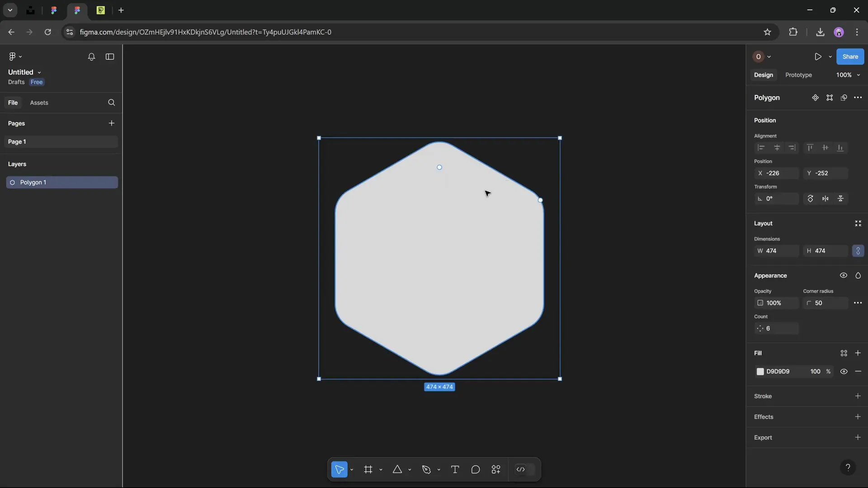Select the Pen tool
Viewport: 868px width, 488px height.
click(x=426, y=469)
